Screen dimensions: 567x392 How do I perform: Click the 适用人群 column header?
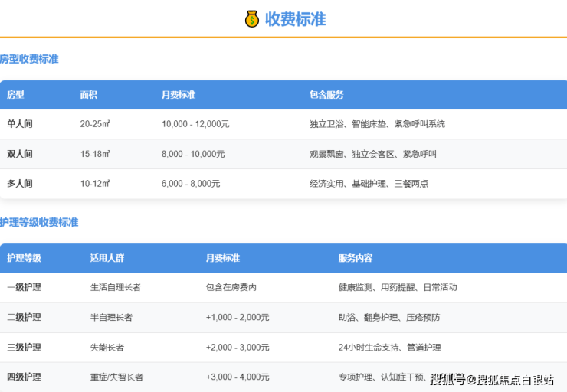107,258
